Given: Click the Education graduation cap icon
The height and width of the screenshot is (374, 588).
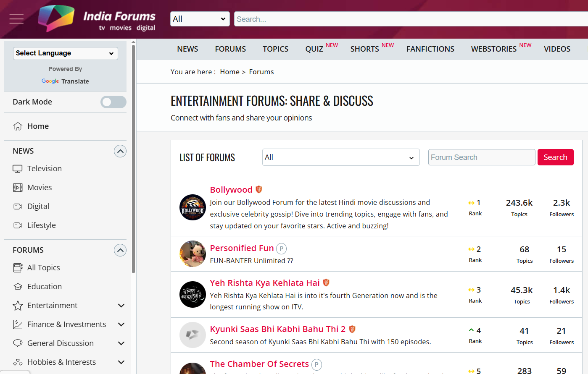Looking at the screenshot, I should (18, 287).
